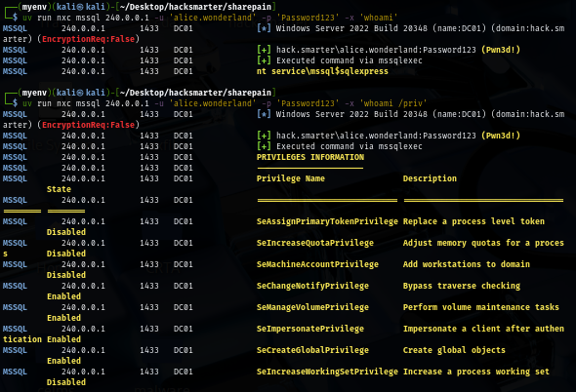Click 'Executed command via mssqlexec' in first output
Viewport: 576px width, 392px height.
350,60
